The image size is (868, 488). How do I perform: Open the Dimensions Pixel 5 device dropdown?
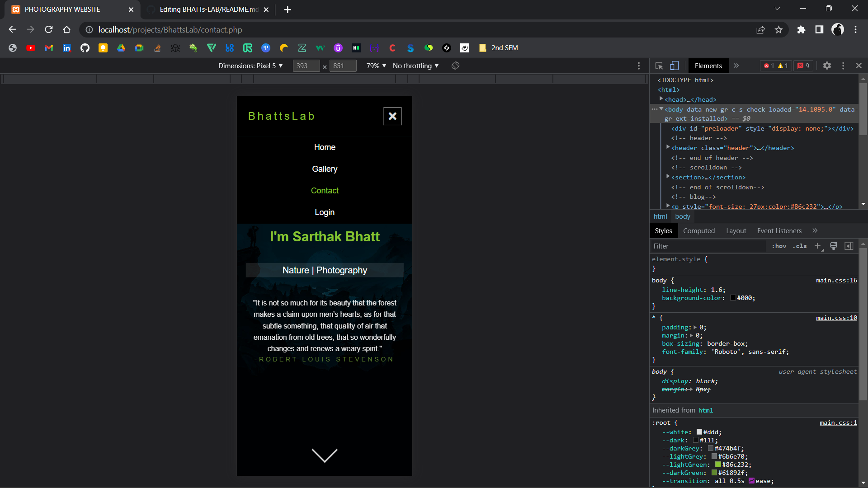tap(250, 66)
